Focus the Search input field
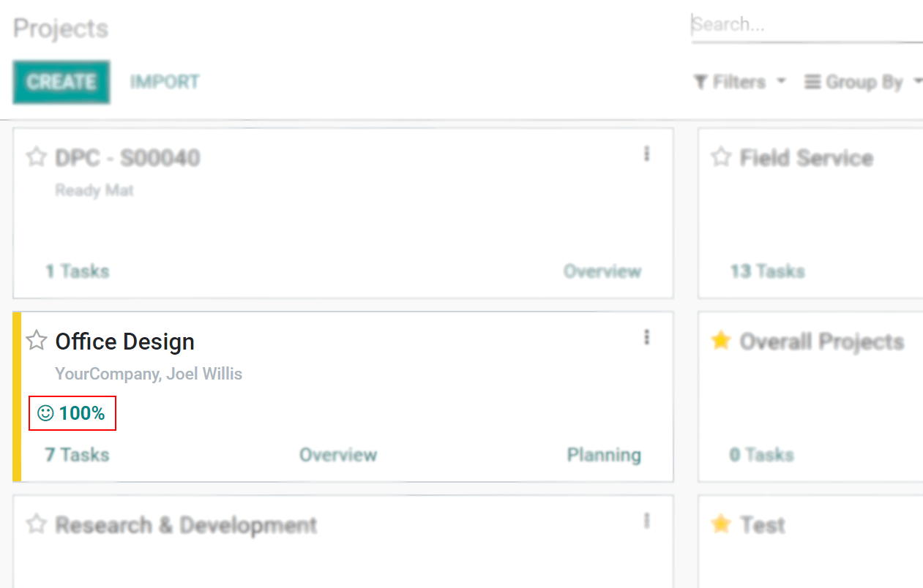The height and width of the screenshot is (588, 923). tap(805, 25)
